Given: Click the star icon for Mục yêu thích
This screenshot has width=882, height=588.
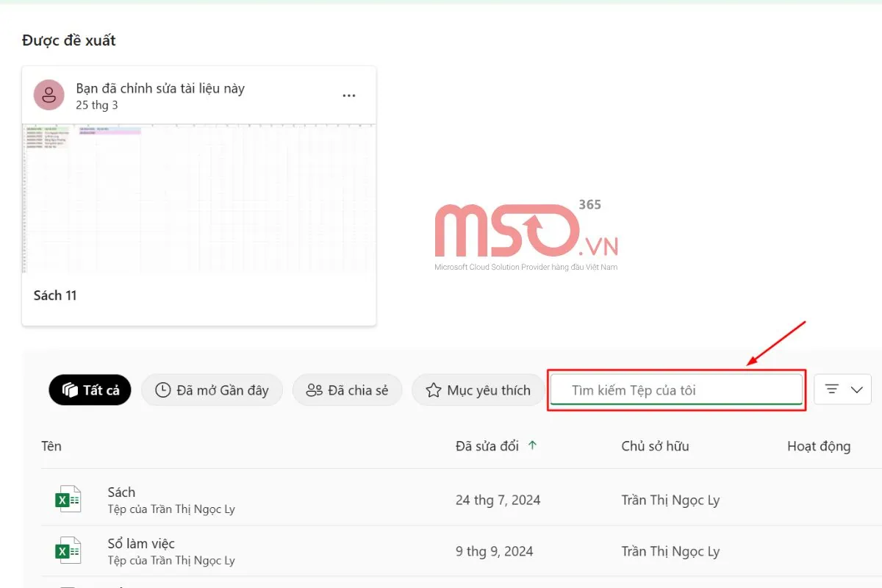Looking at the screenshot, I should [x=433, y=390].
